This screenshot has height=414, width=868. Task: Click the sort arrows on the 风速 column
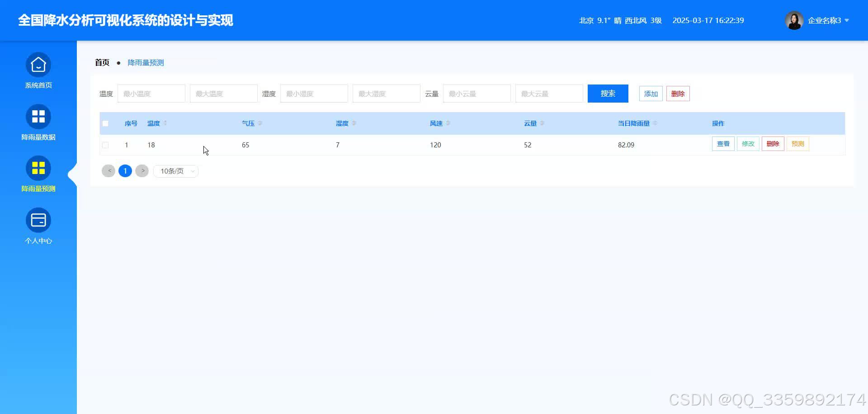click(448, 123)
